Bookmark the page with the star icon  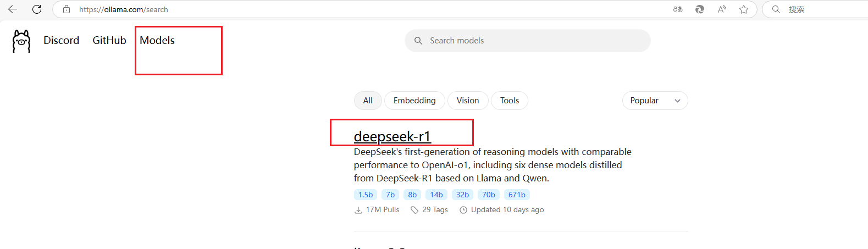click(x=744, y=9)
